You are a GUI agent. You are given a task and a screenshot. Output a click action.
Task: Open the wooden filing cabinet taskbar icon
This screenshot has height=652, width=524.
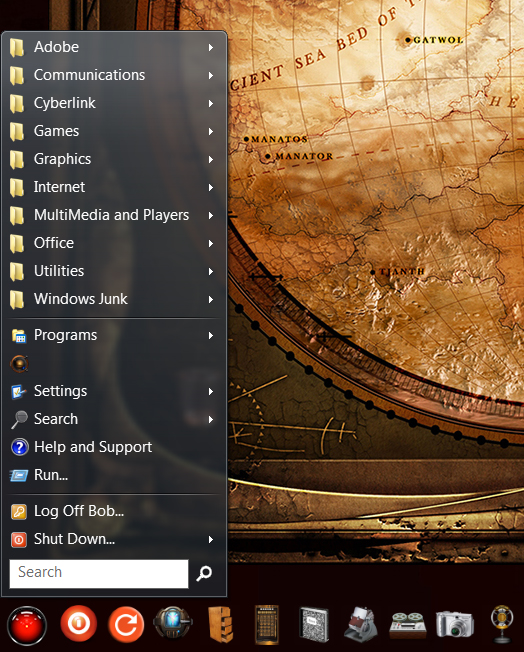(220, 624)
